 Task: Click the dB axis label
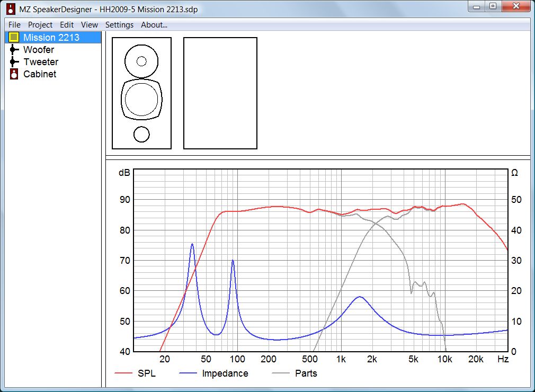point(124,173)
